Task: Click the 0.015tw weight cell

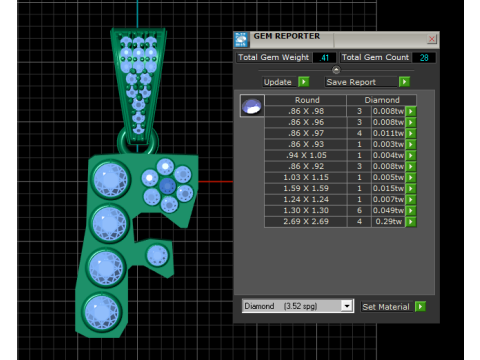Action: [x=388, y=188]
